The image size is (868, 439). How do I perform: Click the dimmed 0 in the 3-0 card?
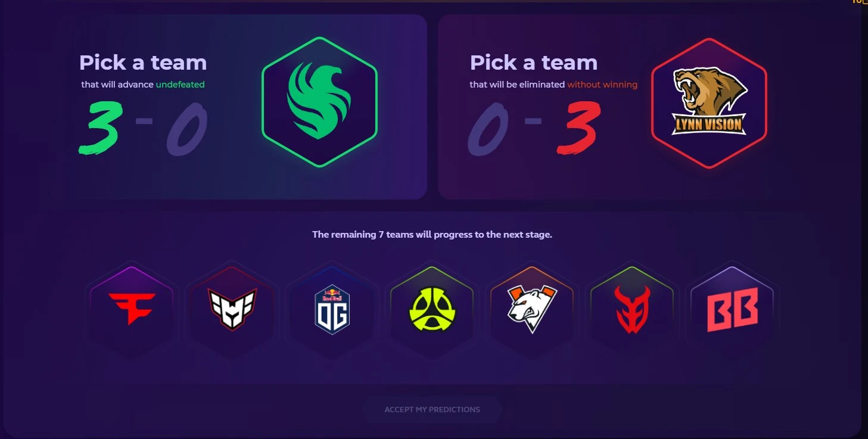coord(187,129)
